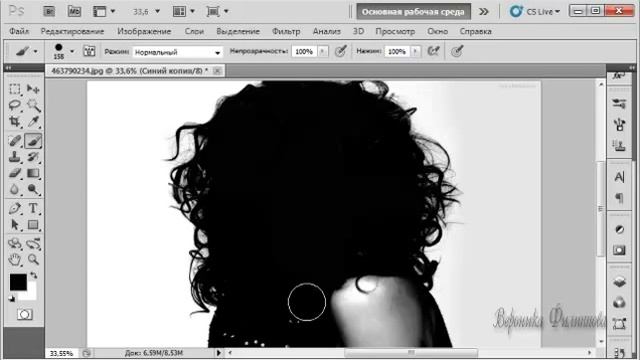The image size is (640, 360).
Task: Select the Основная рабочая среда workspace button
Action: [x=413, y=11]
